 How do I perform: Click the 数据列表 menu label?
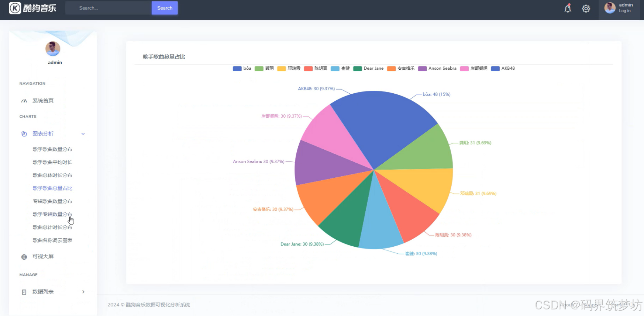(43, 292)
